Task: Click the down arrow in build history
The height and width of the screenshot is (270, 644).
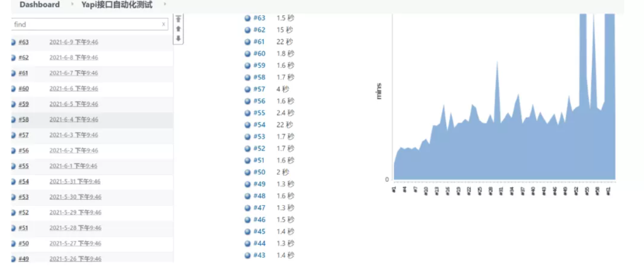Action: click(178, 39)
